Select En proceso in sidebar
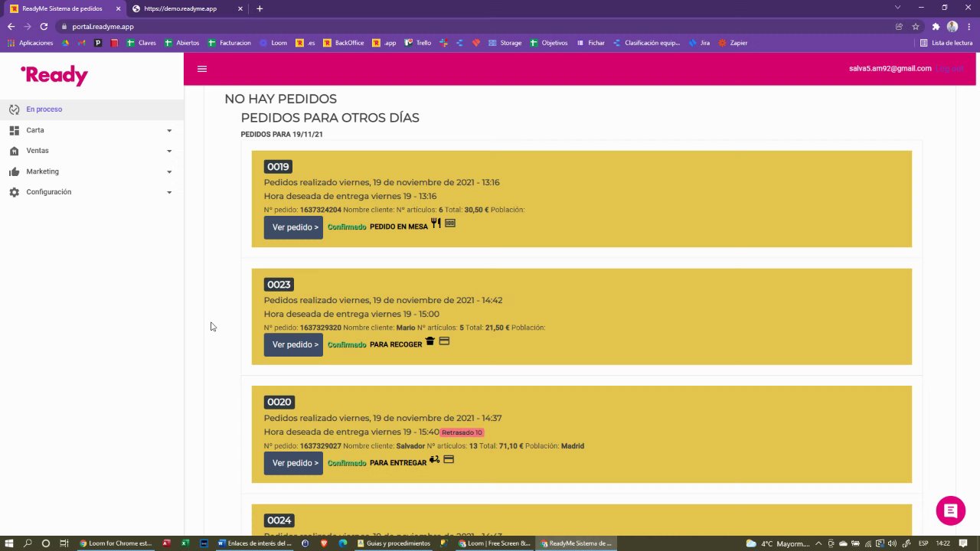This screenshot has height=551, width=980. pos(92,109)
